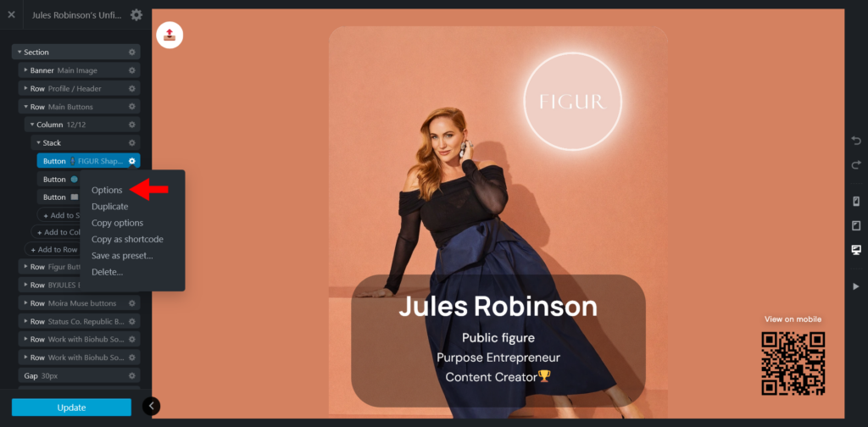Click the redo arrow in right toolbar
Viewport: 868px width, 427px height.
coord(856,165)
